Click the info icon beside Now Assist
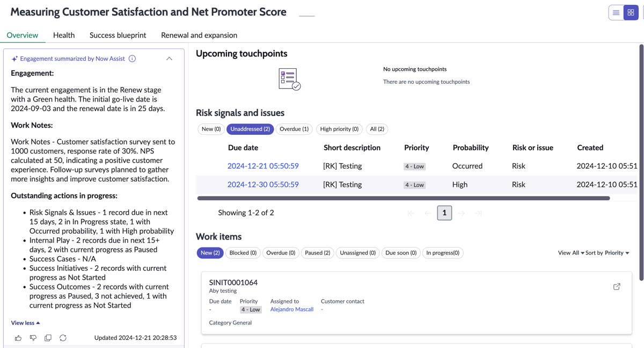Screen dimensions: 644x348 [132, 59]
